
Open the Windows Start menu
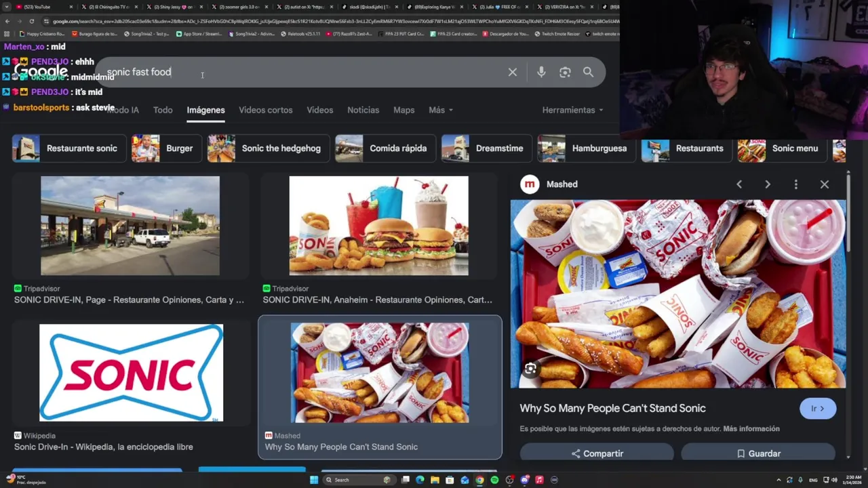[314, 480]
